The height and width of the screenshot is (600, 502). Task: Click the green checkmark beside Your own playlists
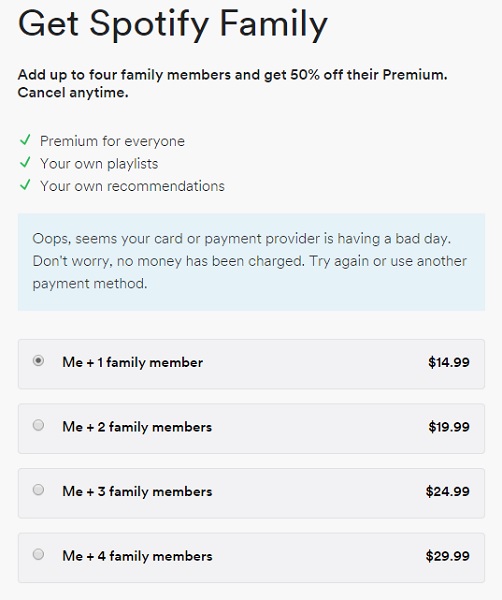[25, 163]
